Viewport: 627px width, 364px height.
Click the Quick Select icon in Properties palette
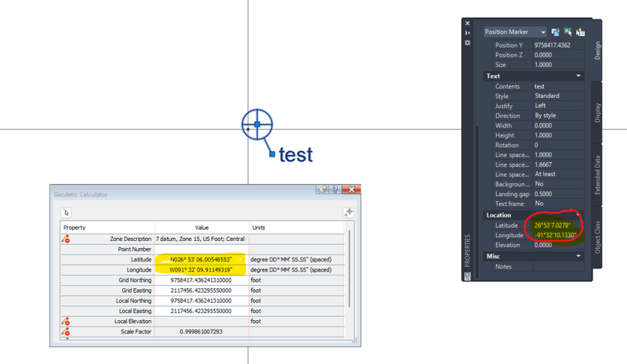click(x=581, y=32)
